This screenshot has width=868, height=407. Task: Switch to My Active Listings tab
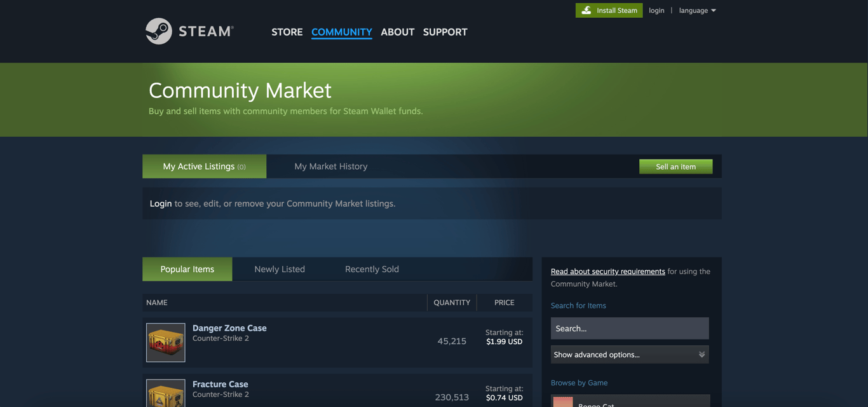(205, 166)
